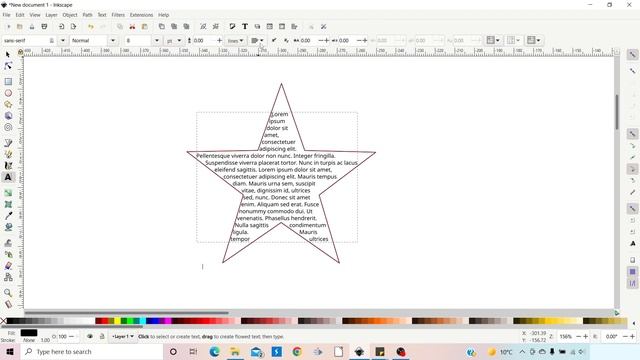Select the Eraser tool

[x=8, y=266]
